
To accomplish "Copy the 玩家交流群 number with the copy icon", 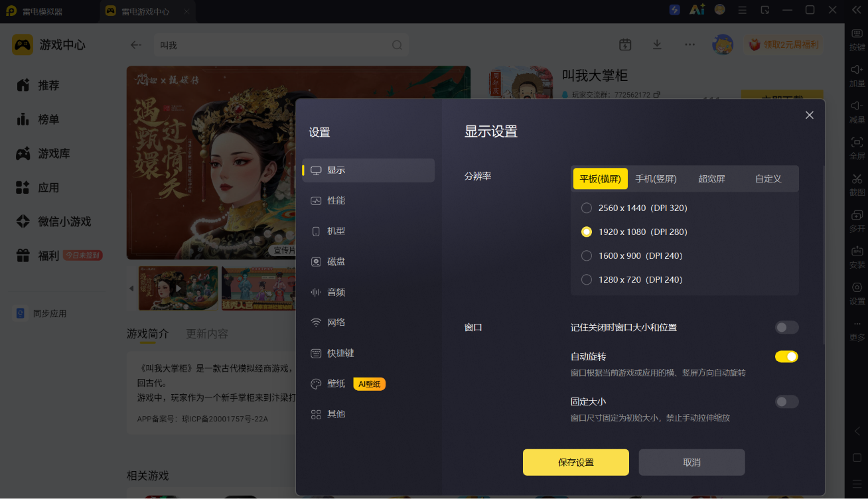I will tap(657, 95).
